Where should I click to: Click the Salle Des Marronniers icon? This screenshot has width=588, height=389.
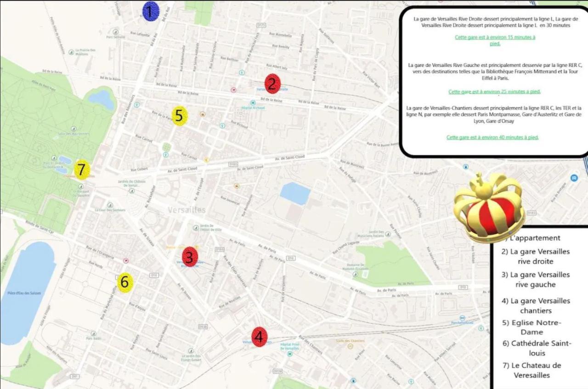click(74, 129)
